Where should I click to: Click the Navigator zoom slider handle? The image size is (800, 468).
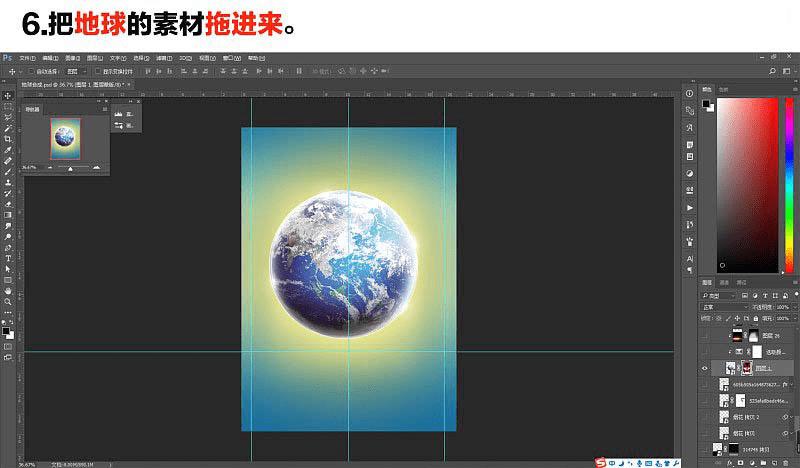coord(70,168)
